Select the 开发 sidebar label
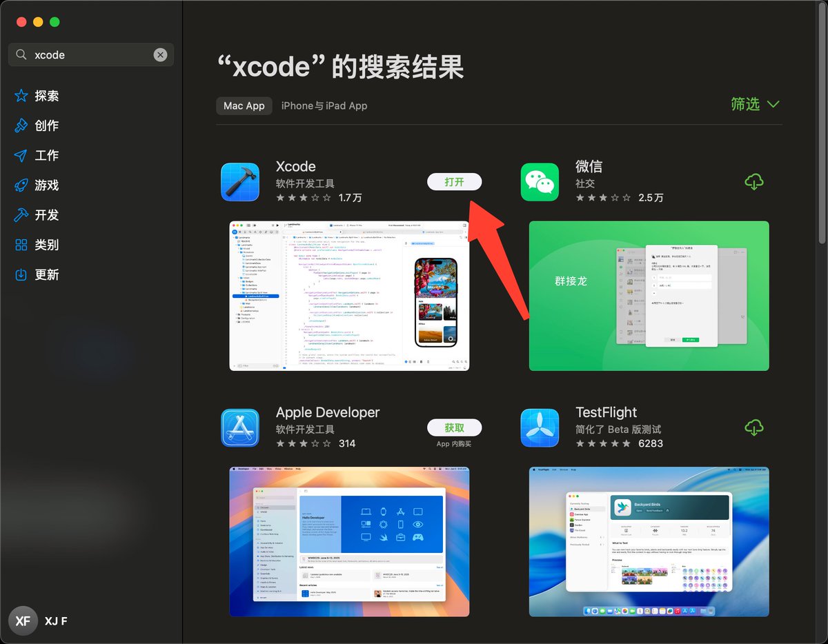The width and height of the screenshot is (828, 644). pyautogui.click(x=47, y=214)
